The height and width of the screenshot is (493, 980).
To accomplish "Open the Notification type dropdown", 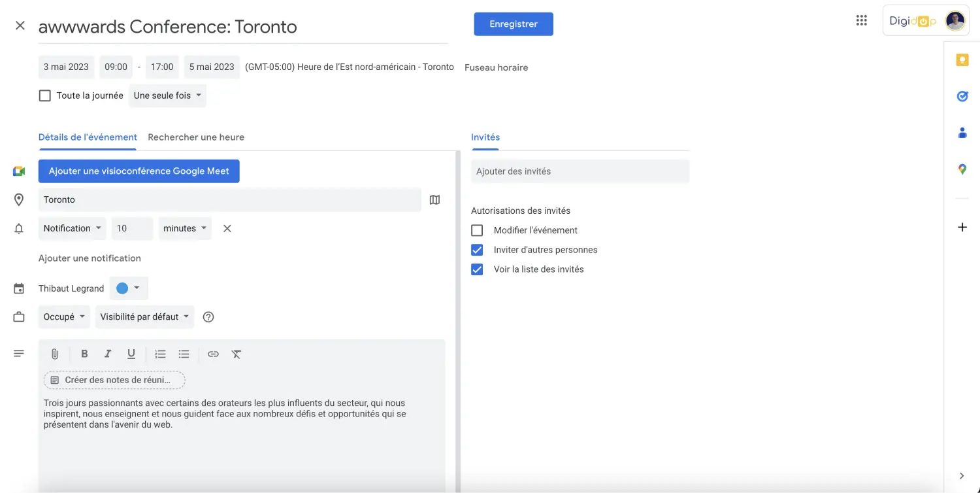I will [73, 228].
